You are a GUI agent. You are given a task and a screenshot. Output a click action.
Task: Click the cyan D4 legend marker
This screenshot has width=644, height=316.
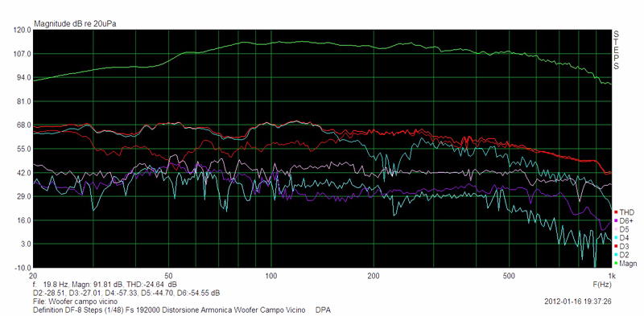point(616,238)
